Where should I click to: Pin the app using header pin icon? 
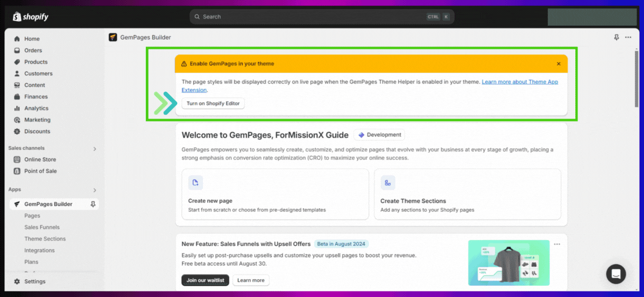[x=617, y=37]
